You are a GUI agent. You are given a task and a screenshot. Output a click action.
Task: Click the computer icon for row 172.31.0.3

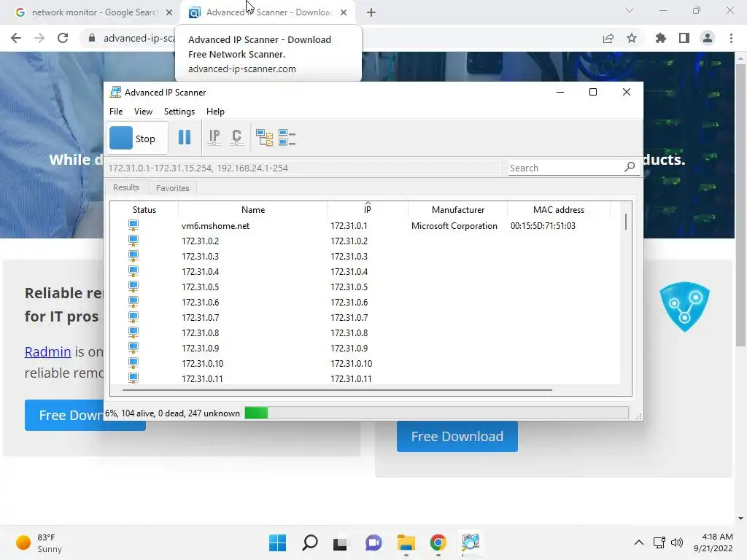[133, 256]
